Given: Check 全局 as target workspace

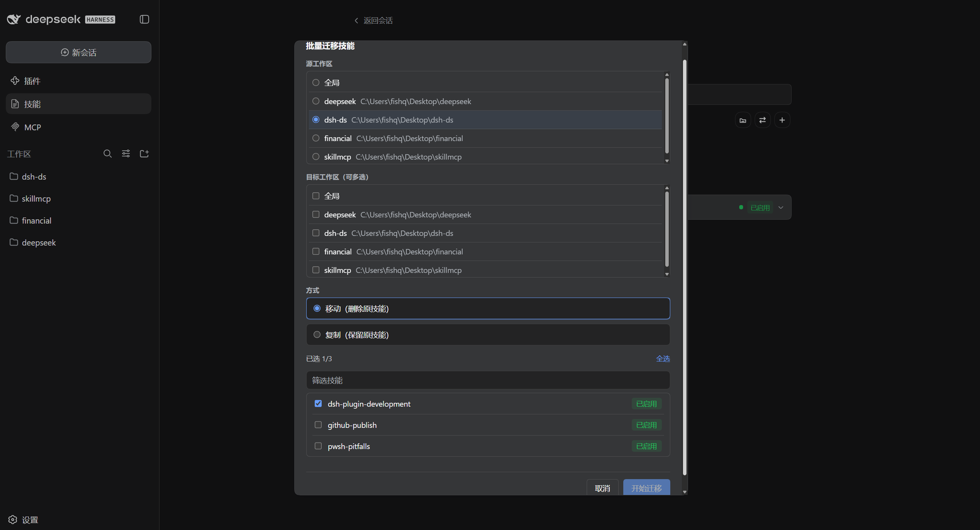Looking at the screenshot, I should coord(485,196).
